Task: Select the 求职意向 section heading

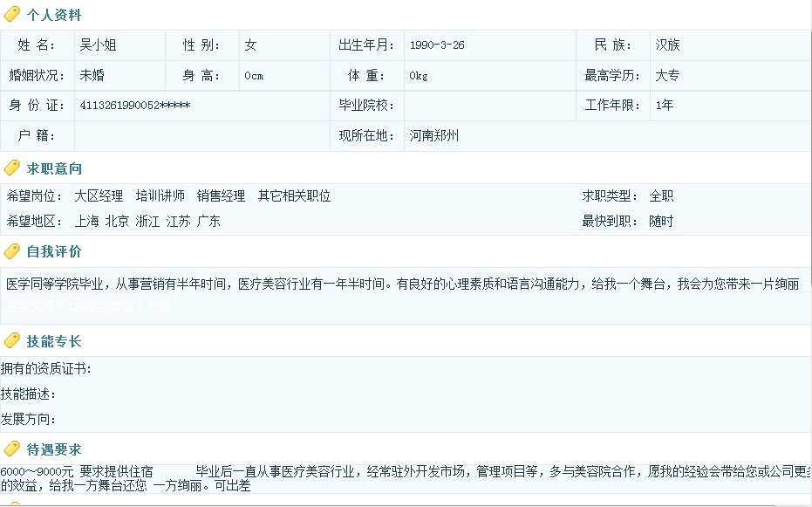Action: [x=54, y=168]
